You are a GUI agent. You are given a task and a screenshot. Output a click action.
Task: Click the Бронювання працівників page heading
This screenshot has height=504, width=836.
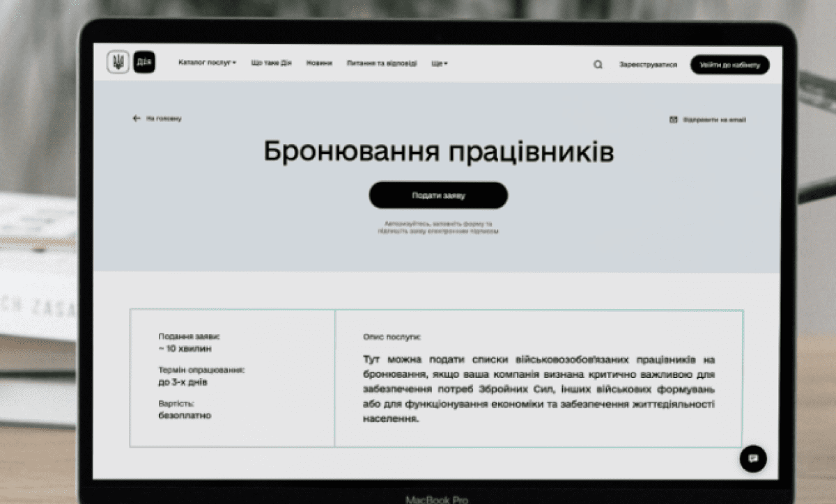tap(438, 152)
